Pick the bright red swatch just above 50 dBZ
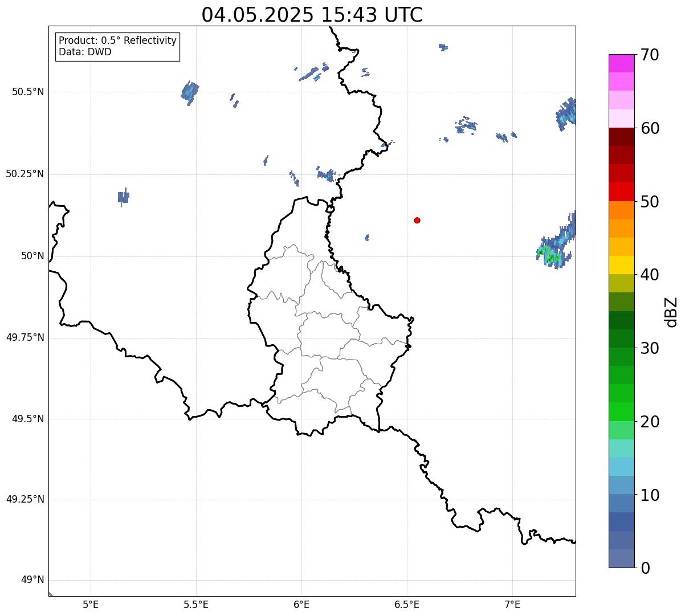 [x=621, y=191]
